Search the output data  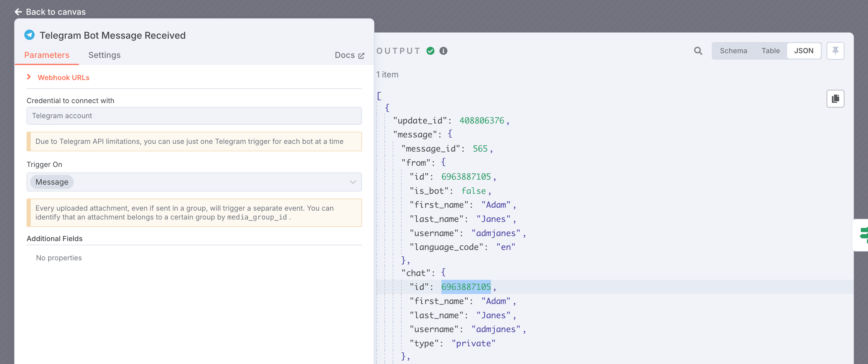pos(698,51)
